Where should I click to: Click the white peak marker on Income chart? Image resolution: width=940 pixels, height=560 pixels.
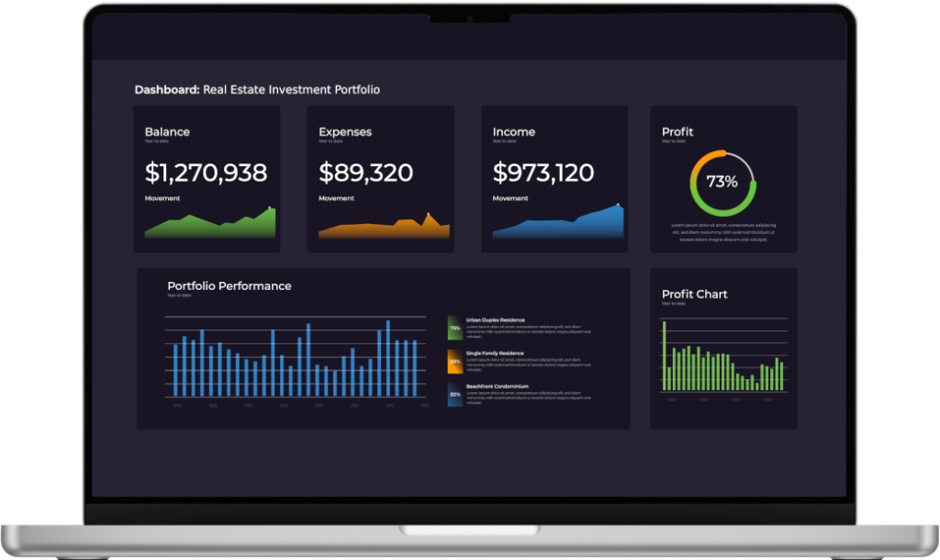619,205
